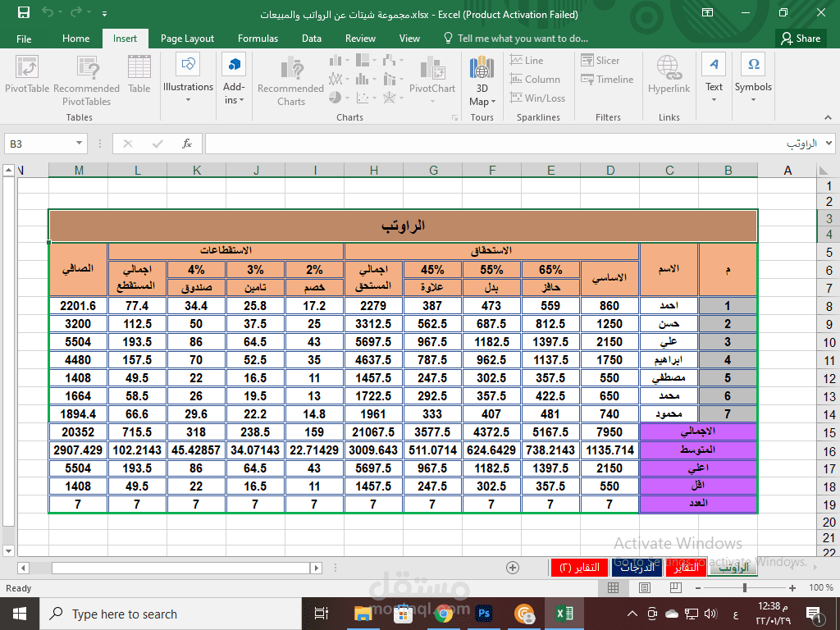
Task: Click the PivotChart button
Action: 431,80
